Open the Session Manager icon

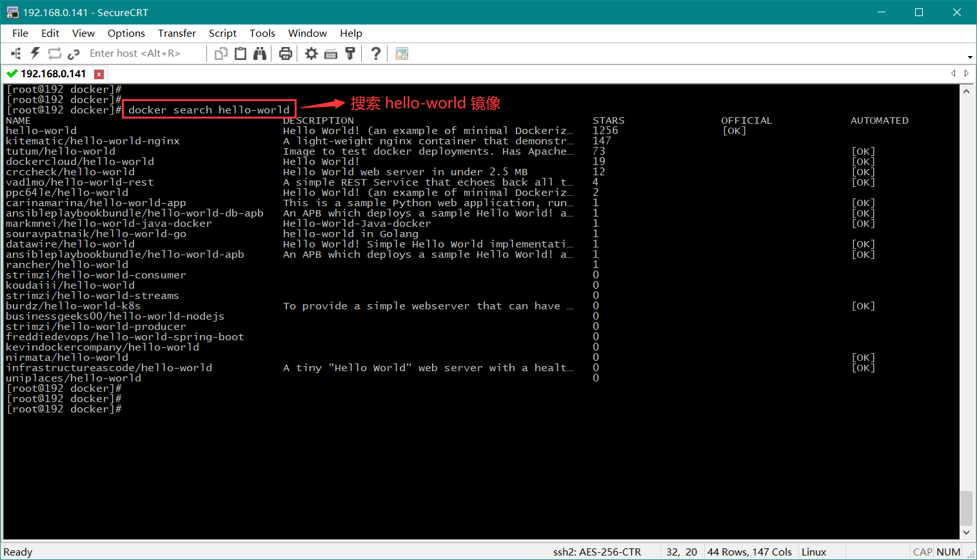16,53
